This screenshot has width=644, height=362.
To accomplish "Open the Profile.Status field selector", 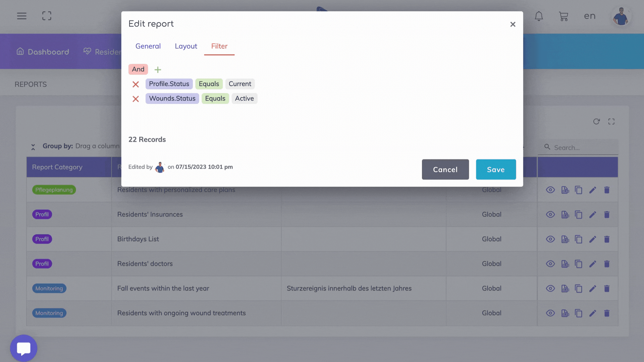I will (x=169, y=84).
